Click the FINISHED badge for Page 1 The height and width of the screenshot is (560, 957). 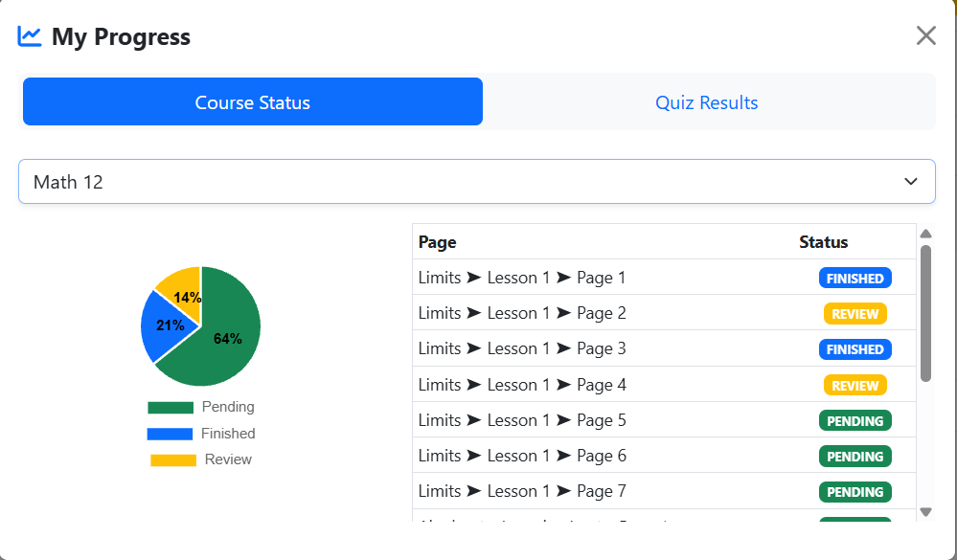(854, 278)
